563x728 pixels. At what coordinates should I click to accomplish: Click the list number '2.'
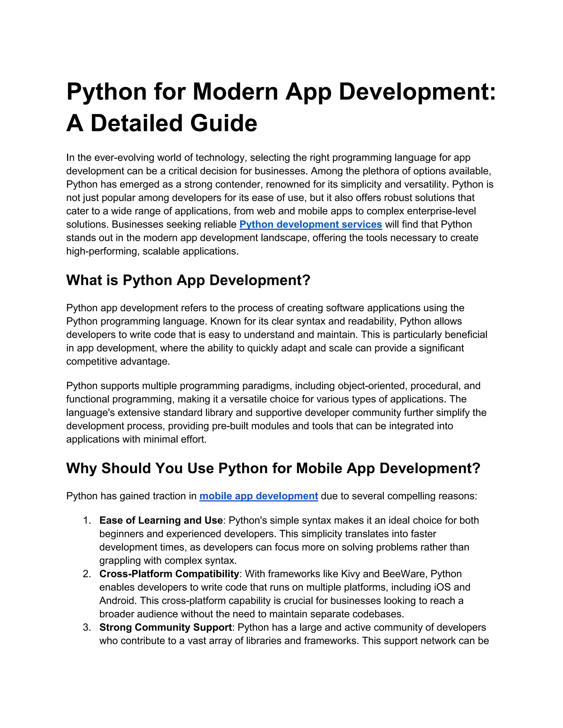tap(87, 574)
